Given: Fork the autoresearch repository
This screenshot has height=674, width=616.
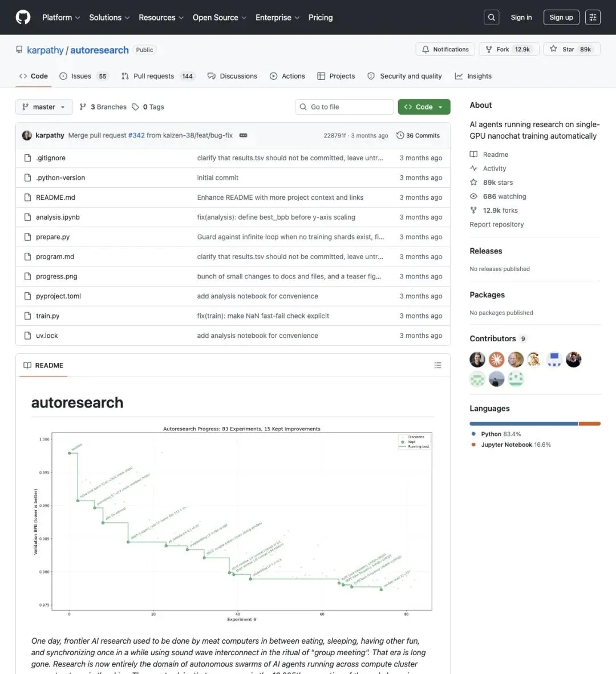Looking at the screenshot, I should 509,50.
